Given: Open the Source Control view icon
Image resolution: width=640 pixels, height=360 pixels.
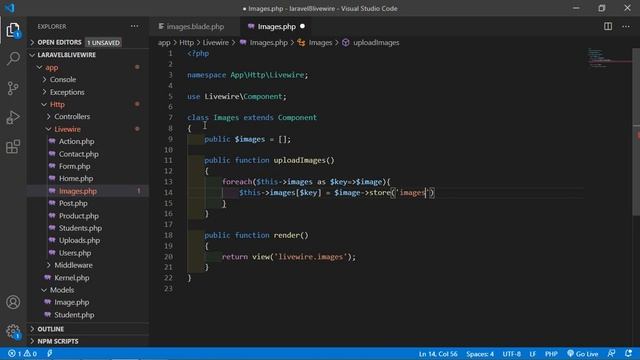Looking at the screenshot, I should pos(13,88).
